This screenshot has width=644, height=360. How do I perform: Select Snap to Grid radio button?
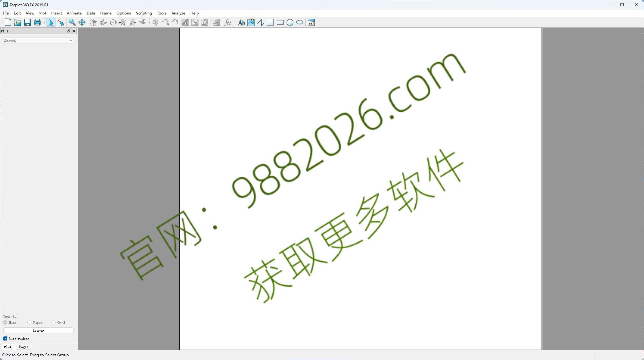[x=54, y=323]
